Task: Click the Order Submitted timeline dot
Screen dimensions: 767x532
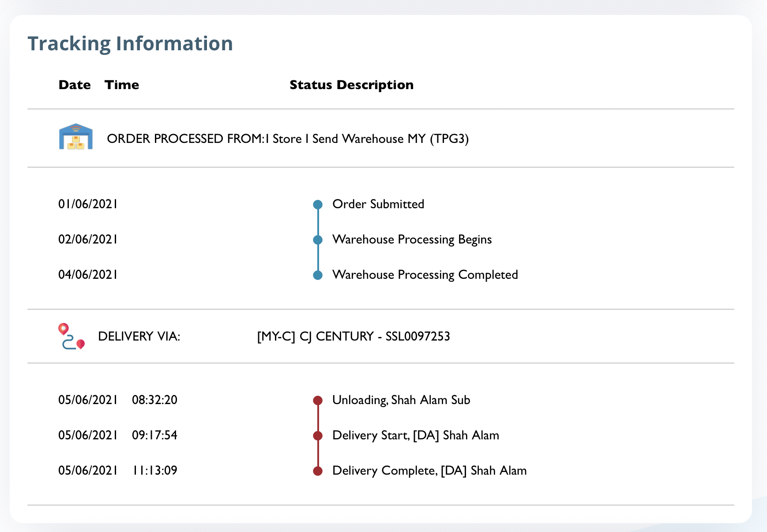Action: point(318,205)
